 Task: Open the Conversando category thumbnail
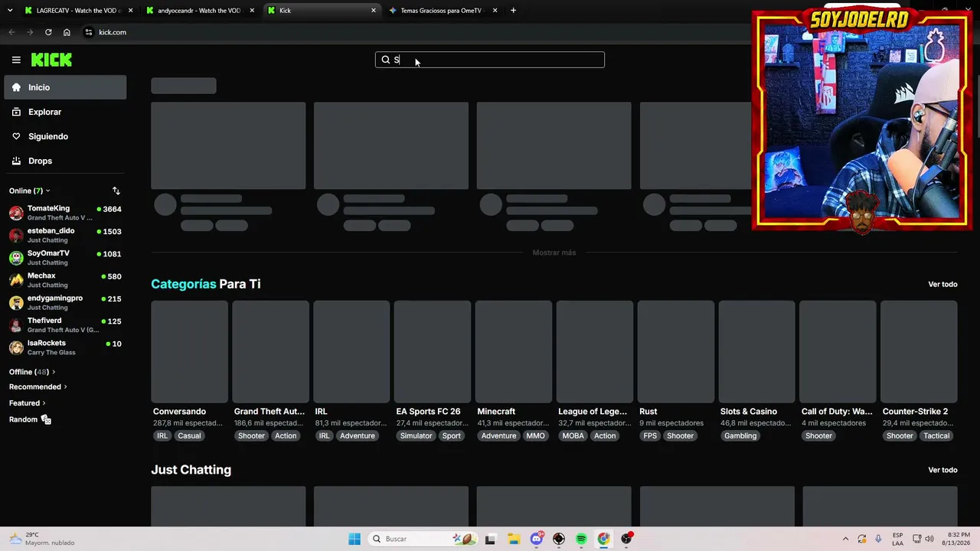click(x=189, y=351)
